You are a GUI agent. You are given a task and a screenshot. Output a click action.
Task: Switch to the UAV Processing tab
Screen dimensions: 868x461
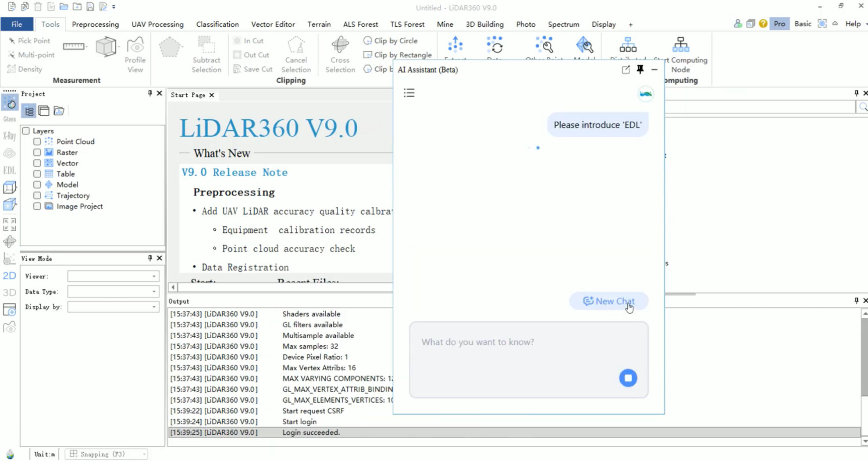click(x=157, y=24)
